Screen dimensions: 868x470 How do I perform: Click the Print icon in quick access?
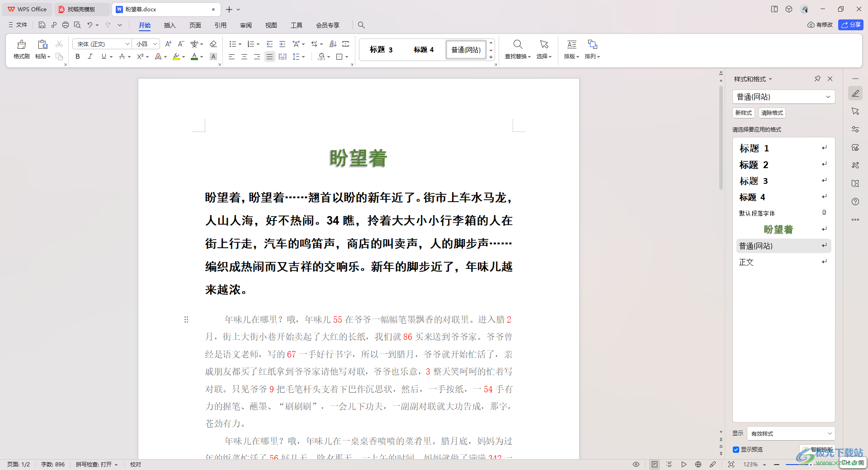pos(66,25)
